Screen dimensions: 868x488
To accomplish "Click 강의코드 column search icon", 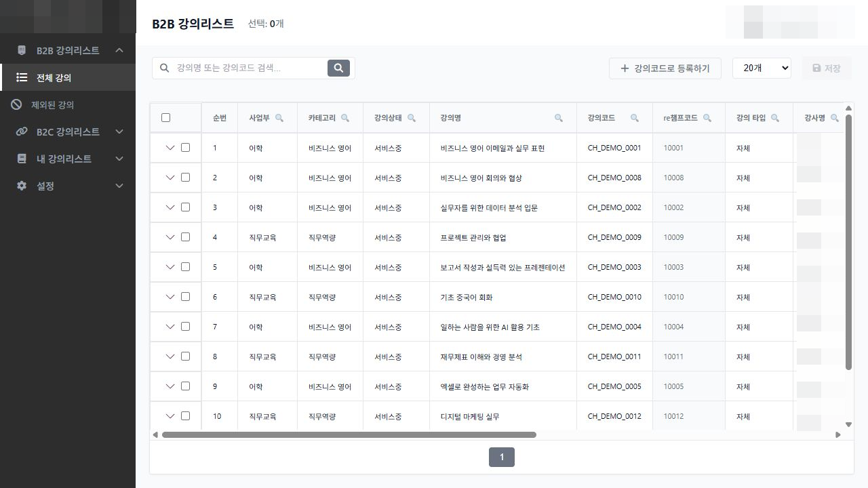I will 635,118.
